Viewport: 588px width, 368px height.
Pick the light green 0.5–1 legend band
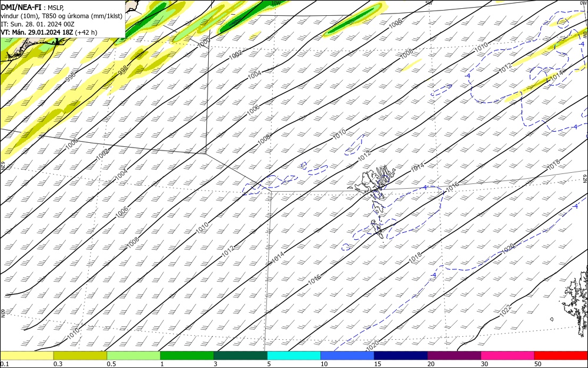click(x=133, y=356)
